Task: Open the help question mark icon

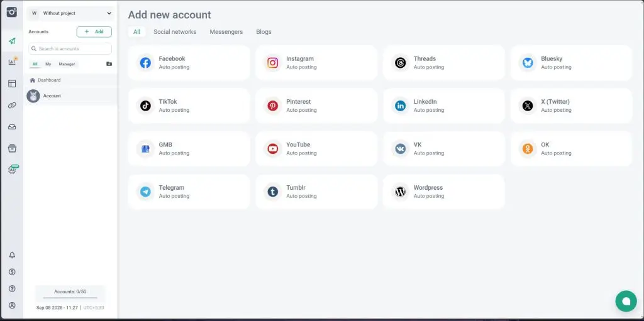Action: click(12, 288)
